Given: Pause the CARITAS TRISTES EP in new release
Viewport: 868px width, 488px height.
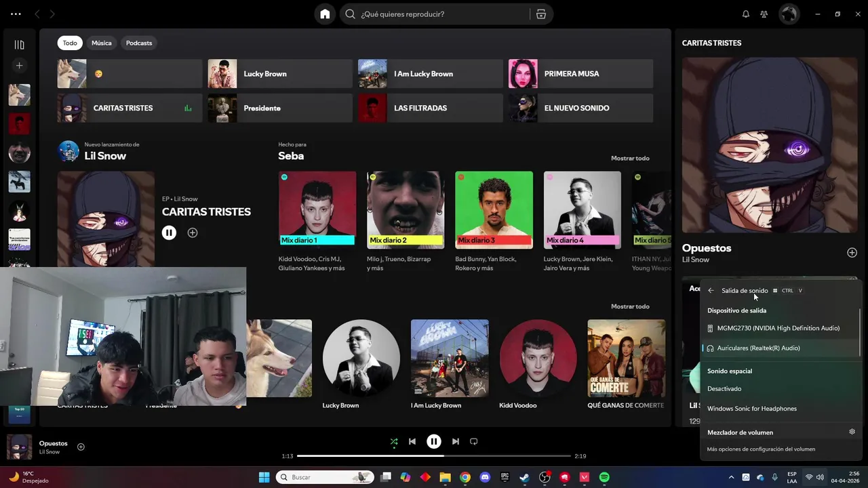Looking at the screenshot, I should (x=169, y=232).
